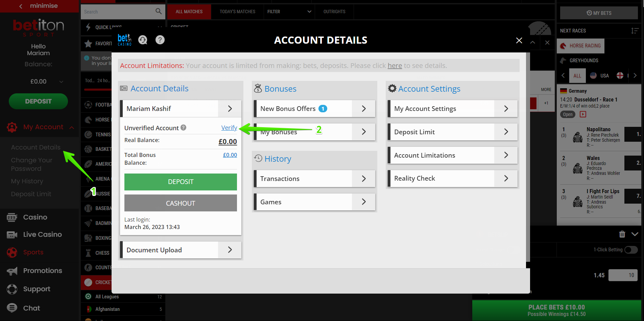Image resolution: width=644 pixels, height=321 pixels.
Task: Open Reality Check arrow
Action: click(x=506, y=178)
